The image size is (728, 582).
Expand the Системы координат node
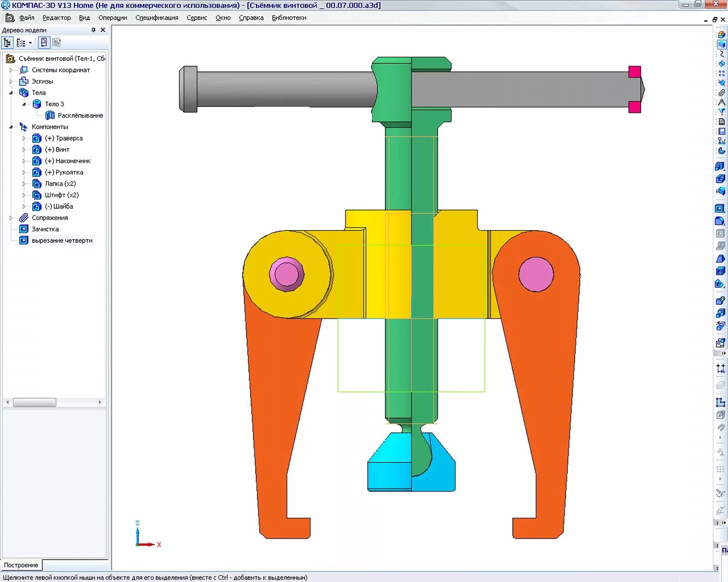11,70
